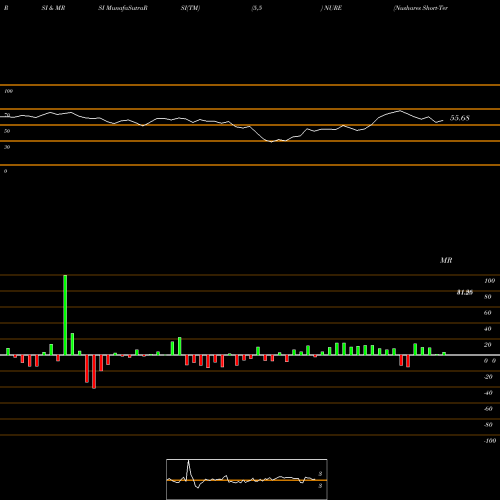Click the MR axis label -80
The width and height of the screenshot is (500, 500).
coord(488,425)
